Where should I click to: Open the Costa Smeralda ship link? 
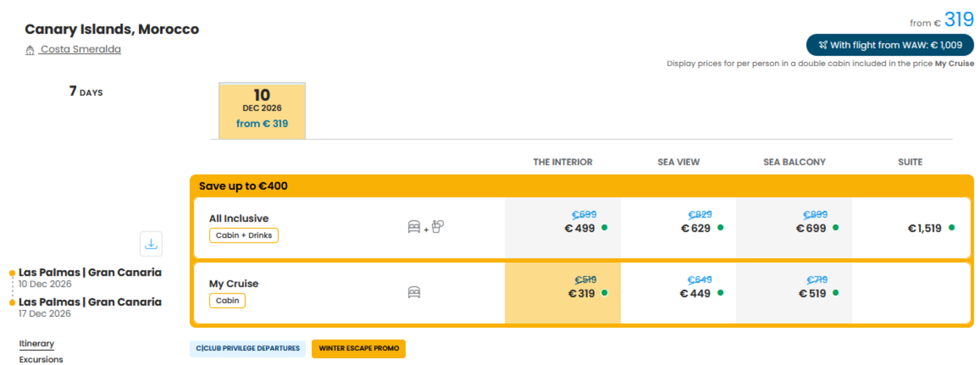[x=80, y=49]
